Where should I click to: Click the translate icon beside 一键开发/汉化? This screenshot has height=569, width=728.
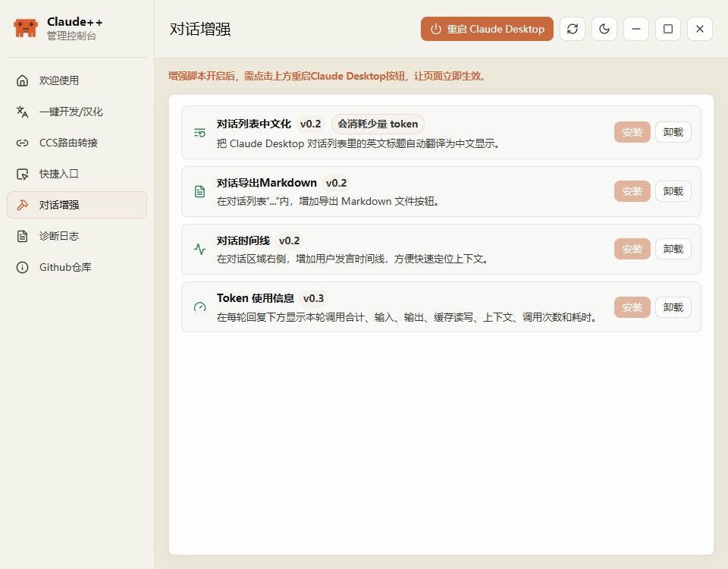tap(22, 112)
